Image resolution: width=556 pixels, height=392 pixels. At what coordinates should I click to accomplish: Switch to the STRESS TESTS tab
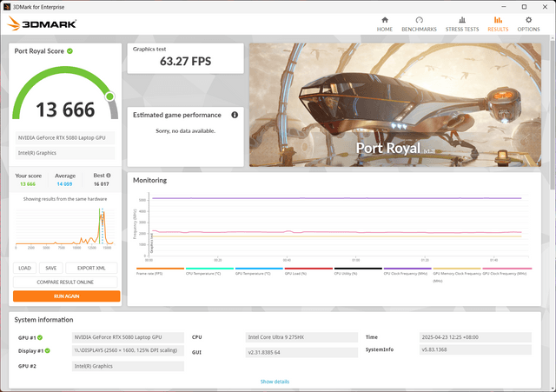click(x=462, y=24)
